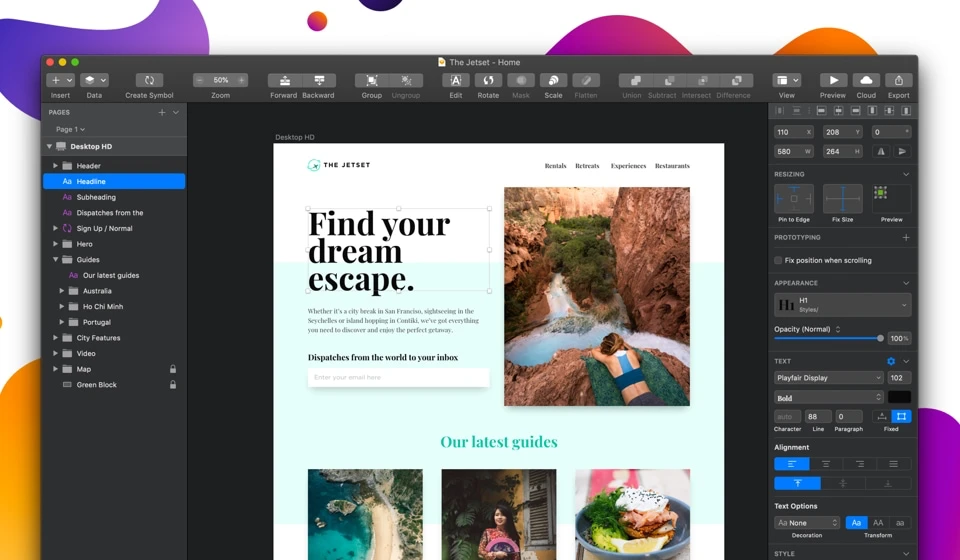The image size is (960, 560).
Task: Flip layer horizontally in inspector
Action: 881,151
